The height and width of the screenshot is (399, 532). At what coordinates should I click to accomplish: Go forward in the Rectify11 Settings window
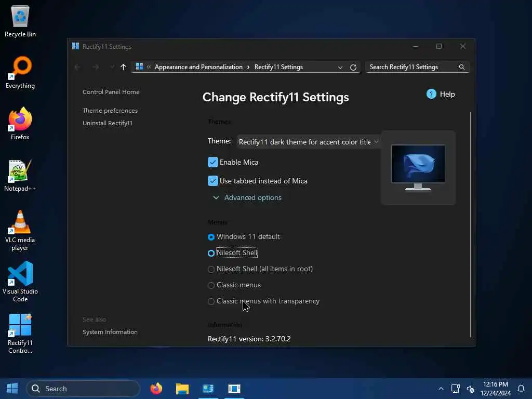(x=96, y=67)
